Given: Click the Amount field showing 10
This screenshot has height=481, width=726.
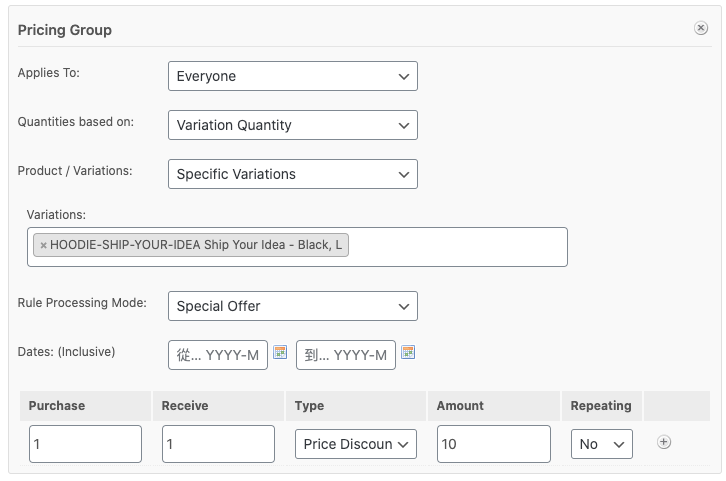Looking at the screenshot, I should click(x=493, y=444).
